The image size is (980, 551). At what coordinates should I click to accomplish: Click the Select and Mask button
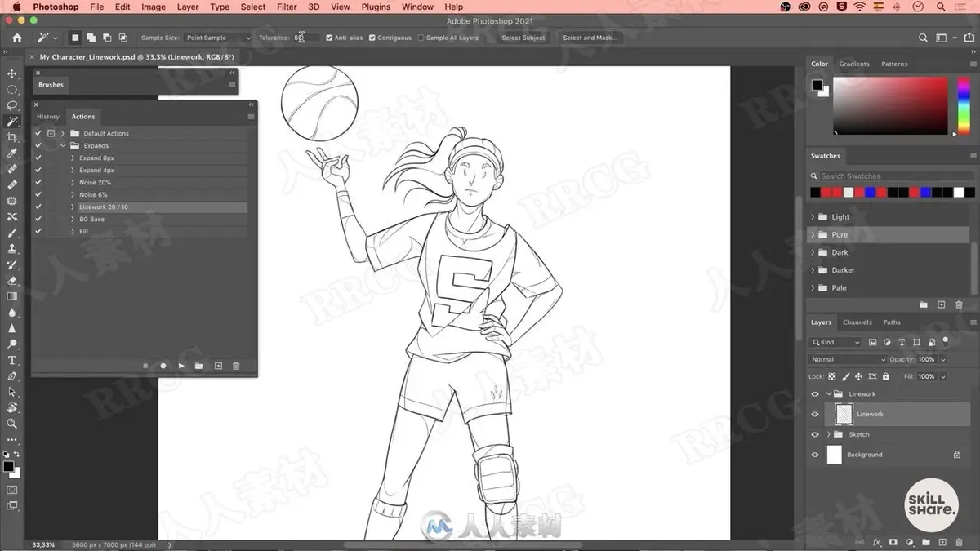click(590, 38)
